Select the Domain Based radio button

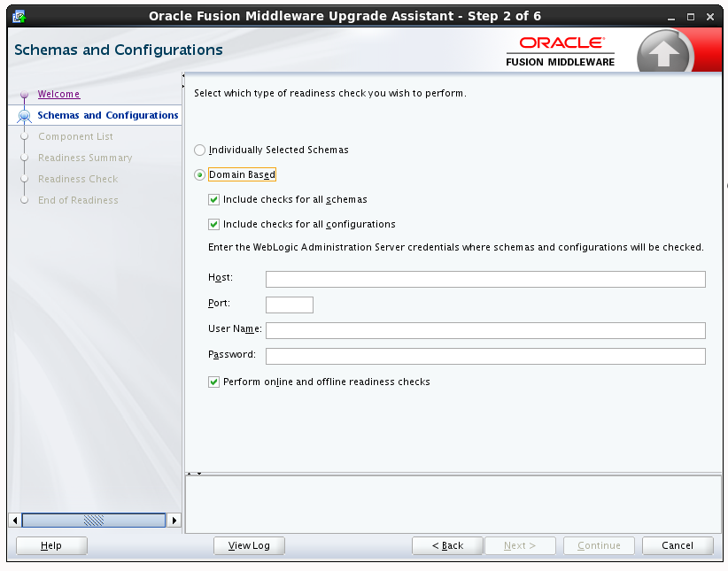199,175
